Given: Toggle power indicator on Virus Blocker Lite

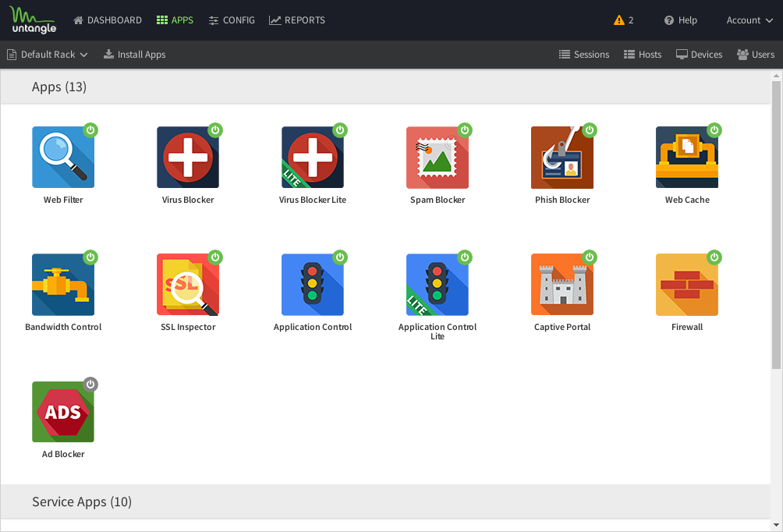Looking at the screenshot, I should click(340, 129).
